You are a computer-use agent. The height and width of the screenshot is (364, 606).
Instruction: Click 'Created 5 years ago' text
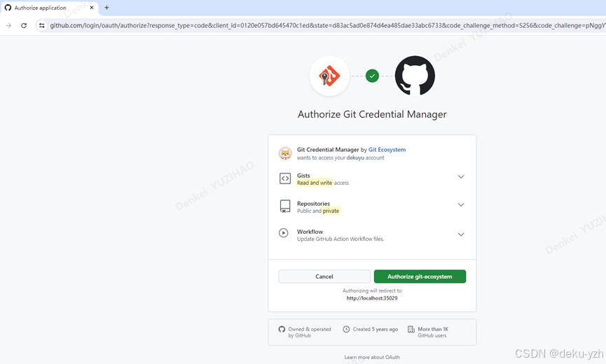coord(376,329)
